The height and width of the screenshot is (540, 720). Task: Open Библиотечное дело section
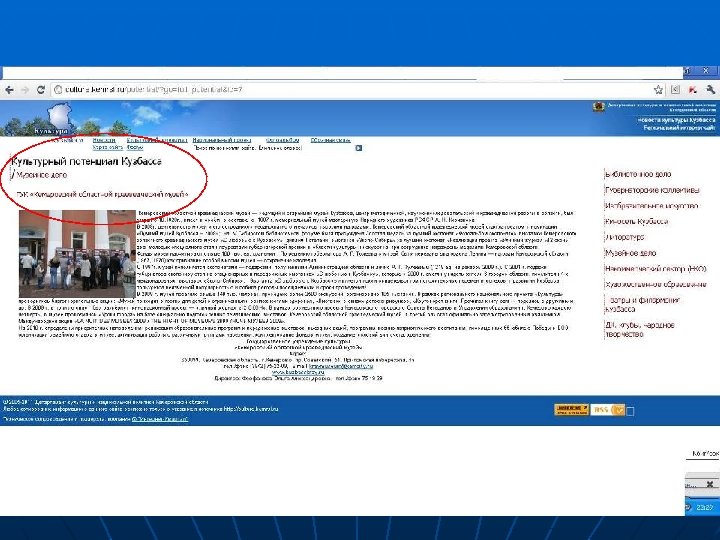pos(638,174)
